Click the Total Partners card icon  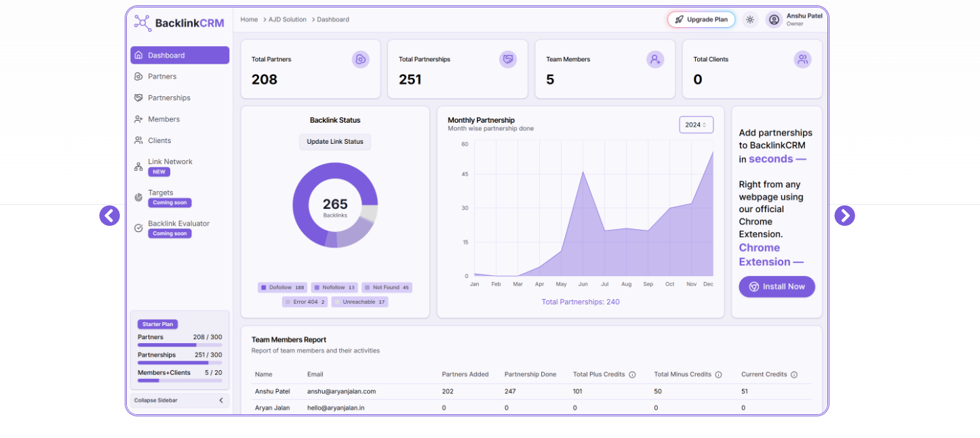pos(361,60)
